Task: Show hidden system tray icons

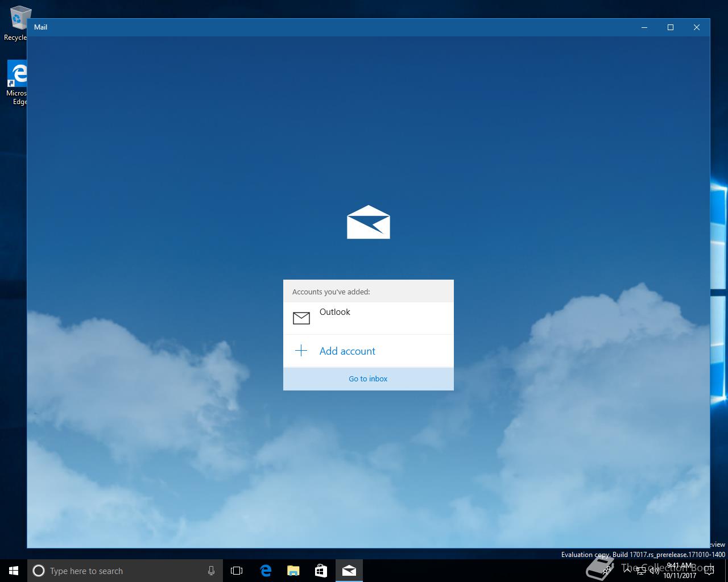Action: point(627,571)
